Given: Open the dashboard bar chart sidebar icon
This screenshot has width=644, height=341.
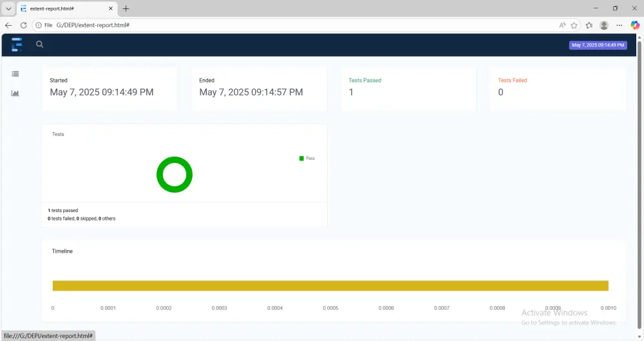Looking at the screenshot, I should [15, 93].
